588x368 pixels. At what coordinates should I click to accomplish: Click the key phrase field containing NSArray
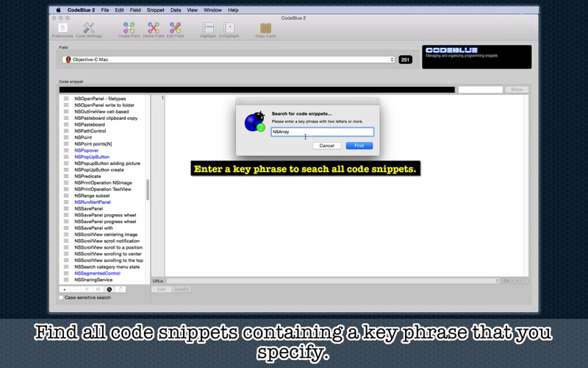pyautogui.click(x=323, y=132)
